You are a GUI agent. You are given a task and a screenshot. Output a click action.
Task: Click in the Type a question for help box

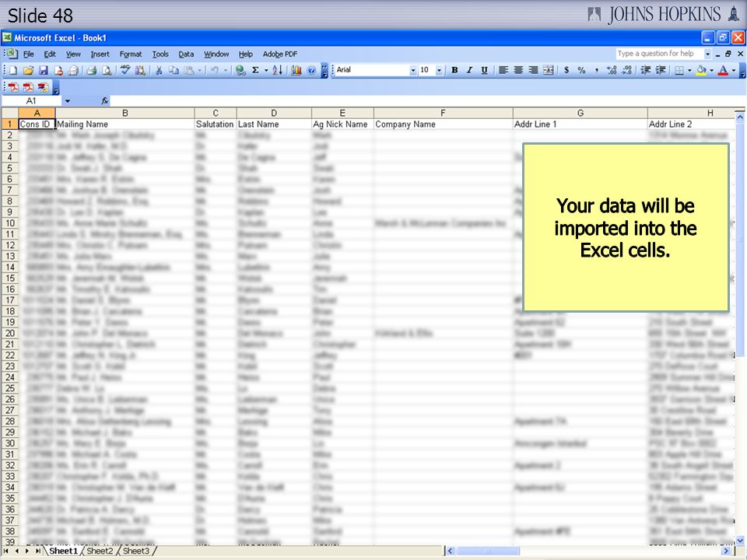click(x=659, y=54)
